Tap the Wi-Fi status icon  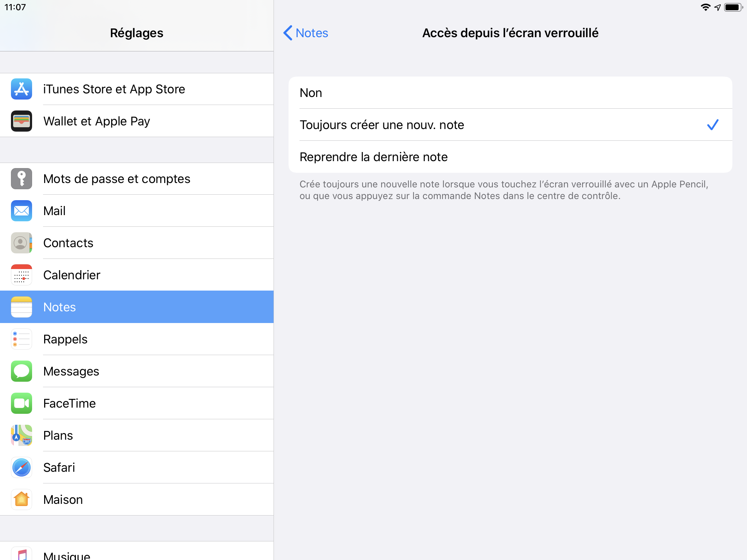tap(705, 7)
